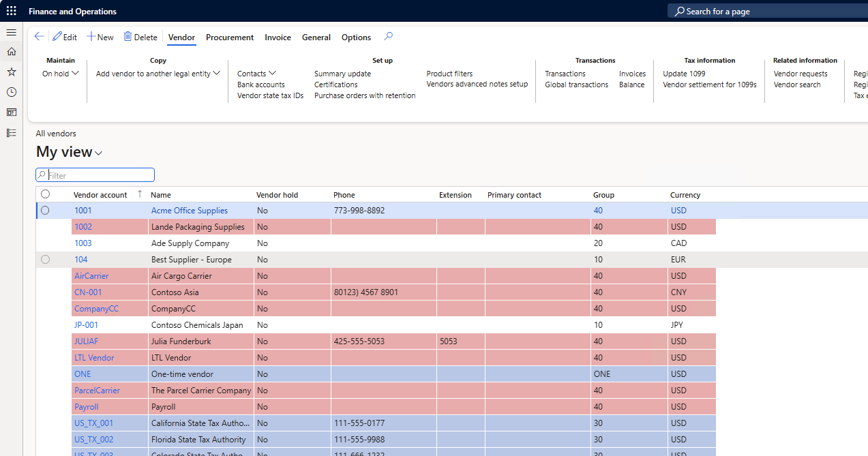Click the Filter input field
Image resolution: width=868 pixels, height=456 pixels.
click(95, 175)
